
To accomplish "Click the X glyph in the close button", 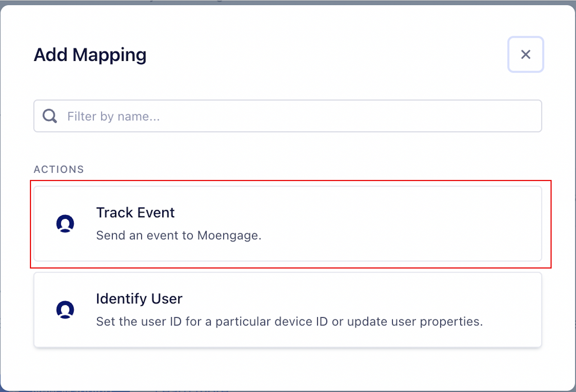I will 526,54.
